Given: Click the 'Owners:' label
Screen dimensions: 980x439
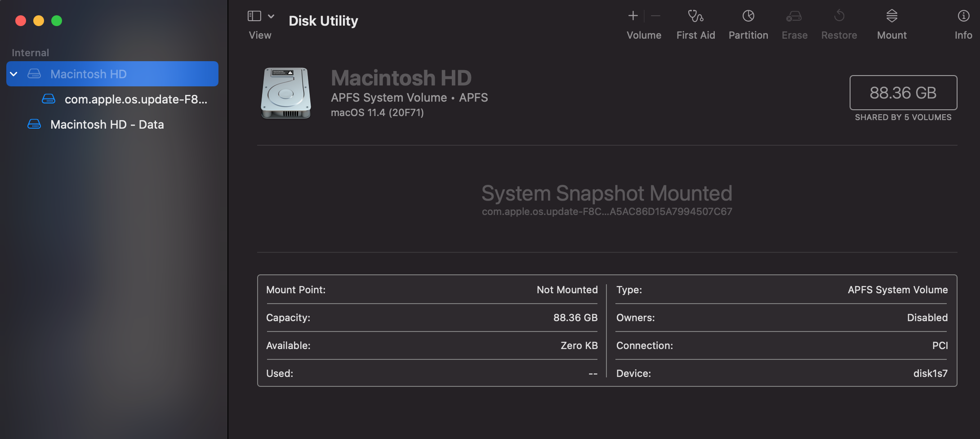Looking at the screenshot, I should pos(635,318).
